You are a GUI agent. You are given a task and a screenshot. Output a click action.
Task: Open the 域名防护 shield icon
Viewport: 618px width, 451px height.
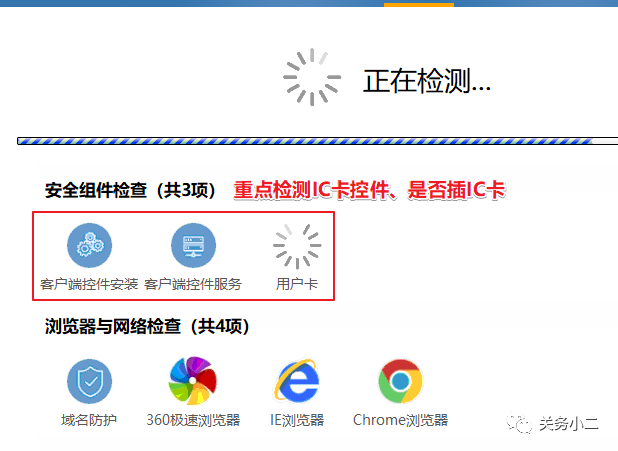89,381
